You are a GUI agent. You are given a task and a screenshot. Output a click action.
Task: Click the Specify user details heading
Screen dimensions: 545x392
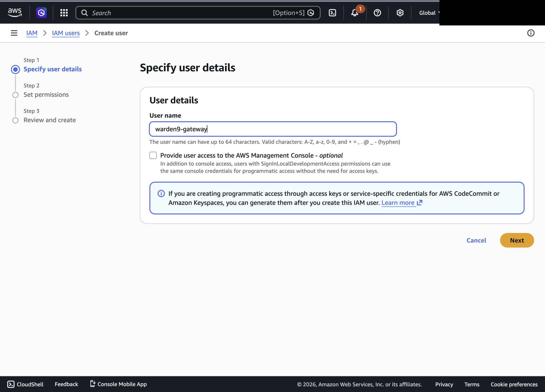pyautogui.click(x=187, y=68)
